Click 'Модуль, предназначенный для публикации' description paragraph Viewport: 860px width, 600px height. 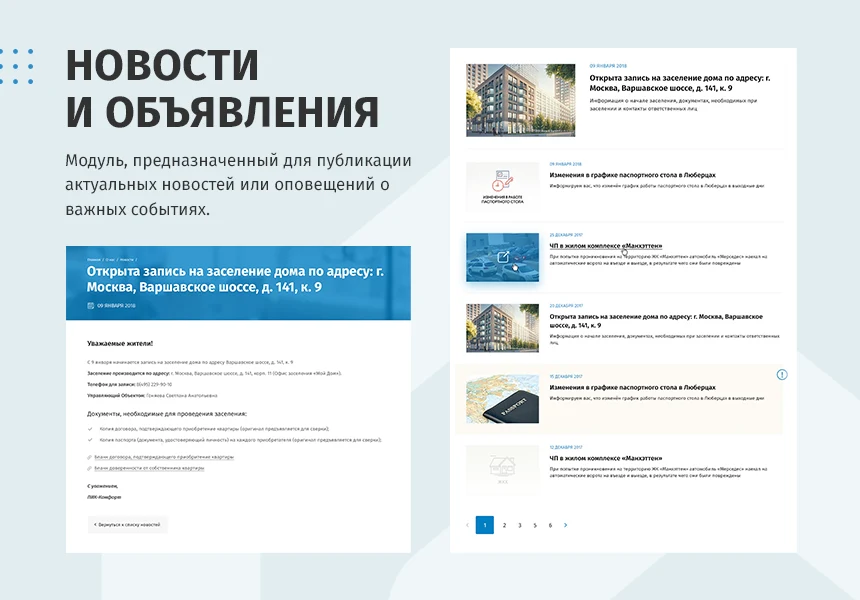coord(238,185)
